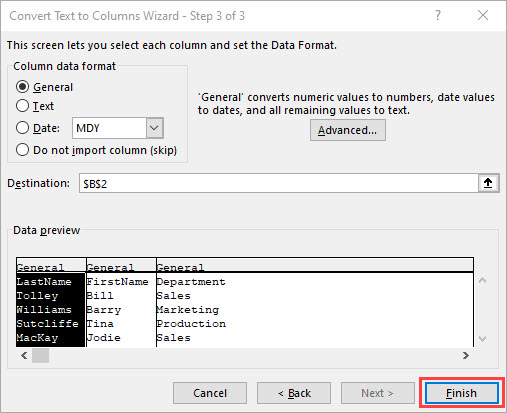Click Tina in the data preview
This screenshot has width=507, height=413.
point(100,324)
